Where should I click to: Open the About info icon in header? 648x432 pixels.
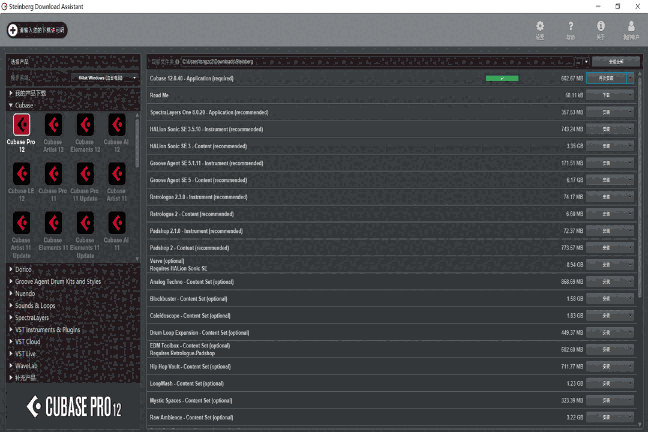[x=600, y=26]
